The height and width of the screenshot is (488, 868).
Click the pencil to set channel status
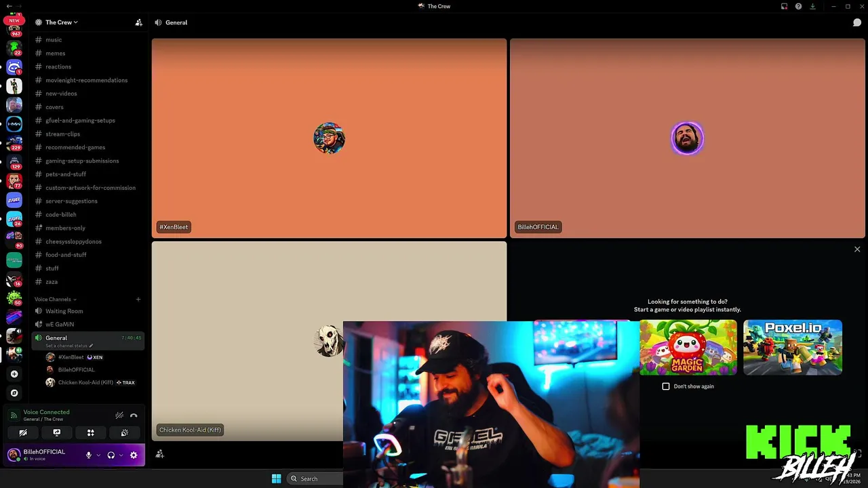click(x=91, y=346)
